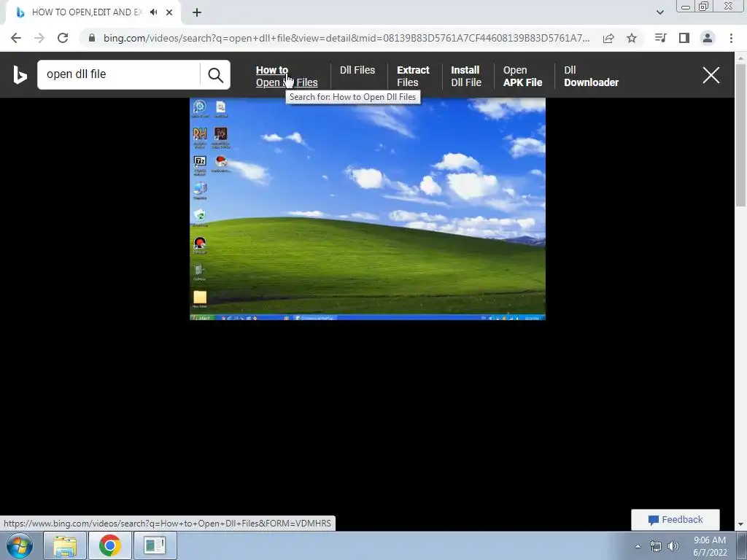Open the Extract Files related search
Viewport: 747px width, 560px height.
point(413,76)
